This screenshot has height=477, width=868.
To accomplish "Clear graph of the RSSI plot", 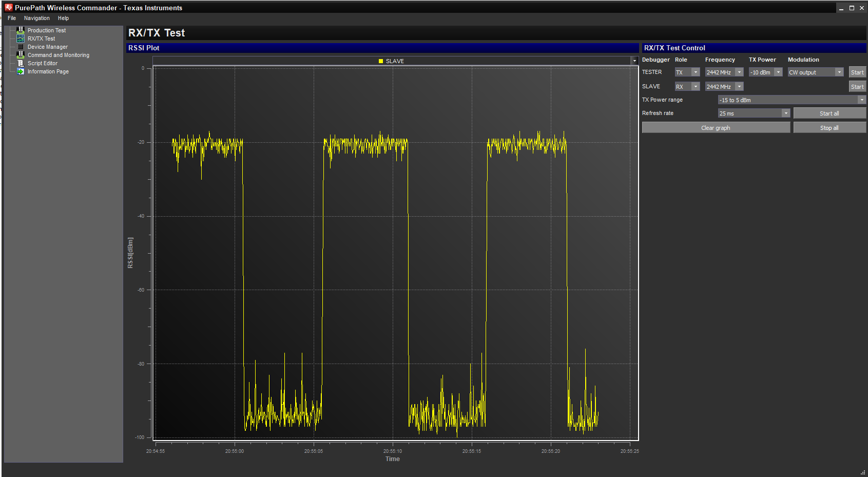I will pyautogui.click(x=716, y=128).
